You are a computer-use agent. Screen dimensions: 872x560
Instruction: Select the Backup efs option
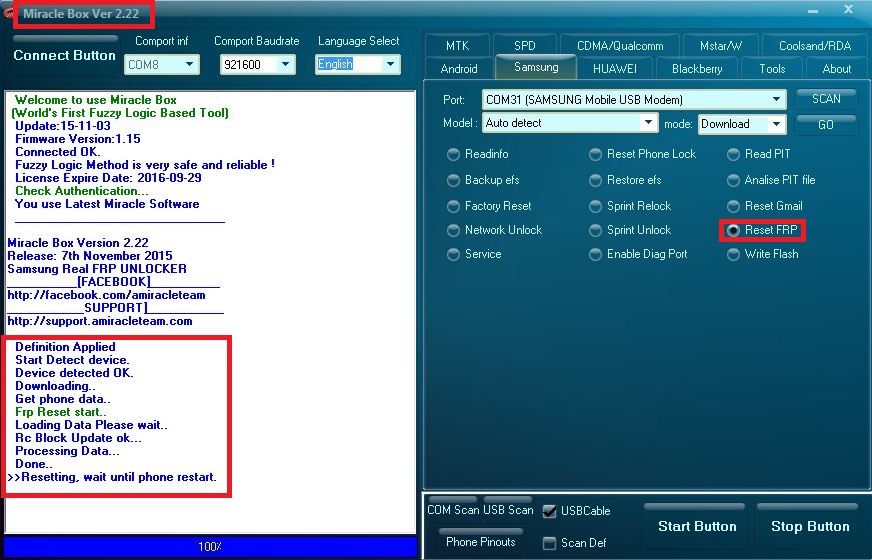click(454, 180)
